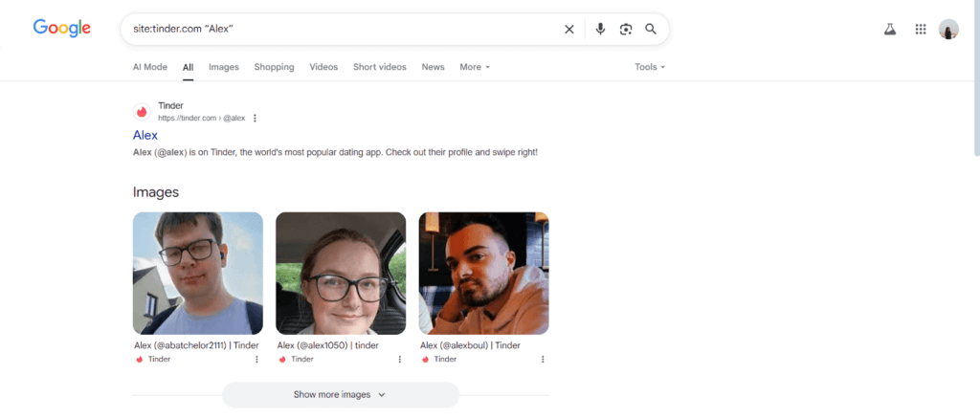
Task: Click the Images section heading
Action: coord(156,192)
